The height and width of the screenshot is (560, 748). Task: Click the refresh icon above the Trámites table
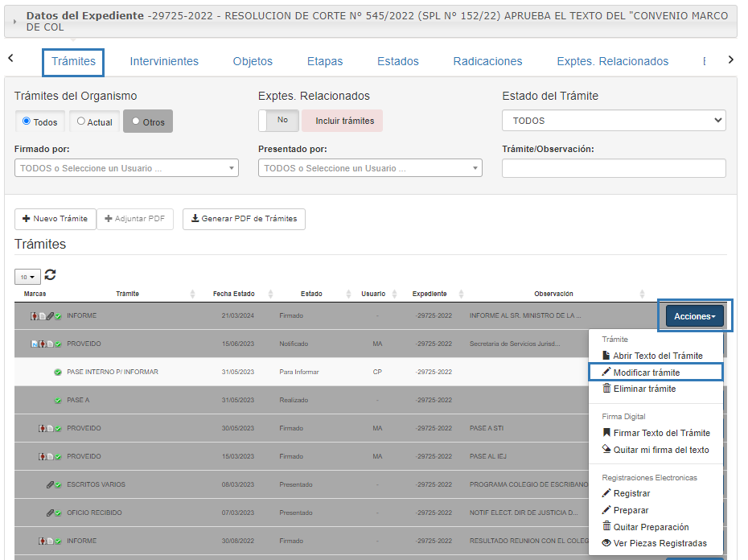pos(50,275)
